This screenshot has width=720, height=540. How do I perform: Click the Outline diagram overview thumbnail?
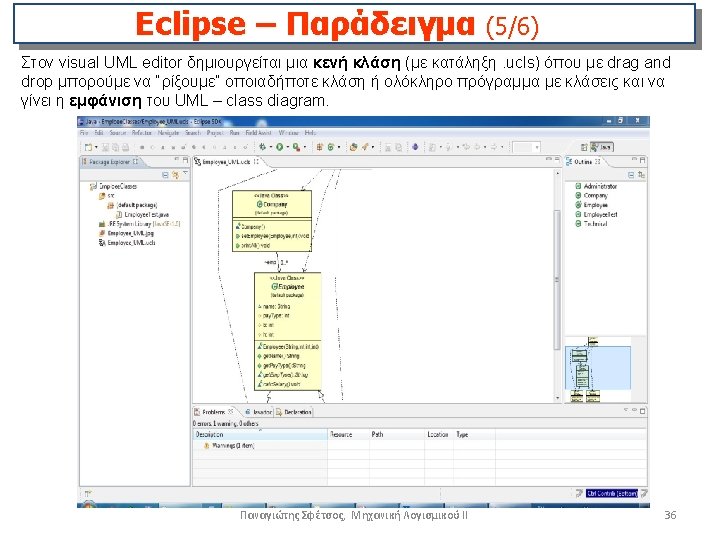[598, 370]
